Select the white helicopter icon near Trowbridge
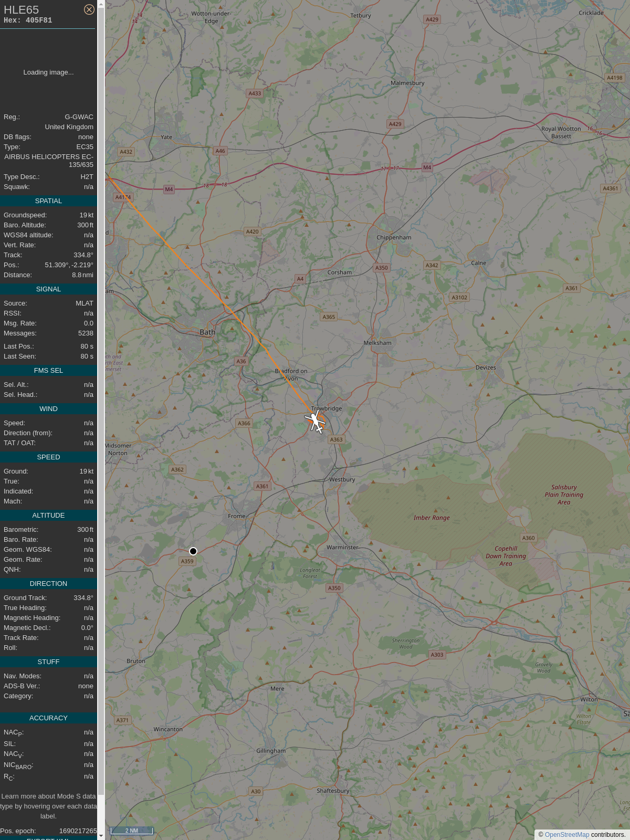 (x=315, y=422)
